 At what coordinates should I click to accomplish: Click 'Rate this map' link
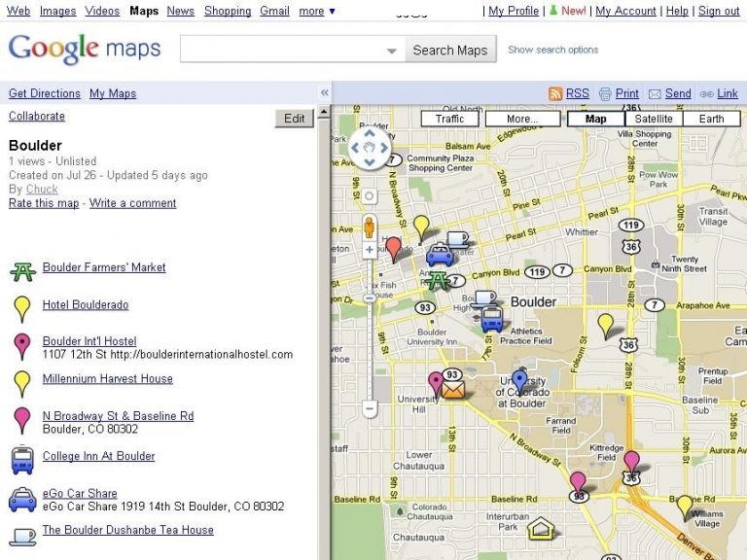44,203
